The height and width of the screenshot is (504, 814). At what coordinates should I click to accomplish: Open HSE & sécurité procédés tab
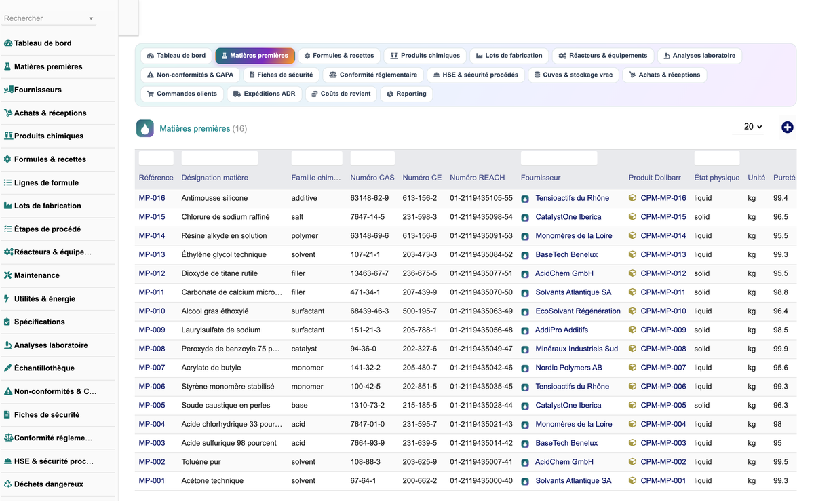(x=476, y=75)
